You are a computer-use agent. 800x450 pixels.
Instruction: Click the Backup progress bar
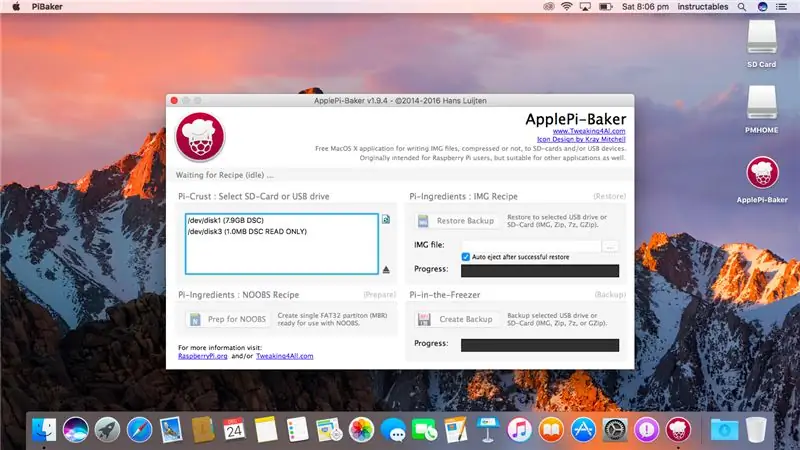click(540, 345)
